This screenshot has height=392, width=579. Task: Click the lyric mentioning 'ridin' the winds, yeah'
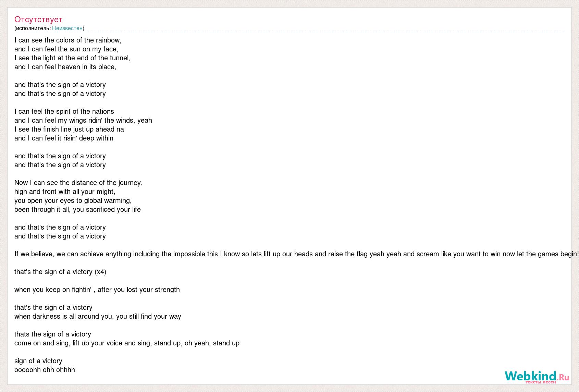[x=83, y=120]
